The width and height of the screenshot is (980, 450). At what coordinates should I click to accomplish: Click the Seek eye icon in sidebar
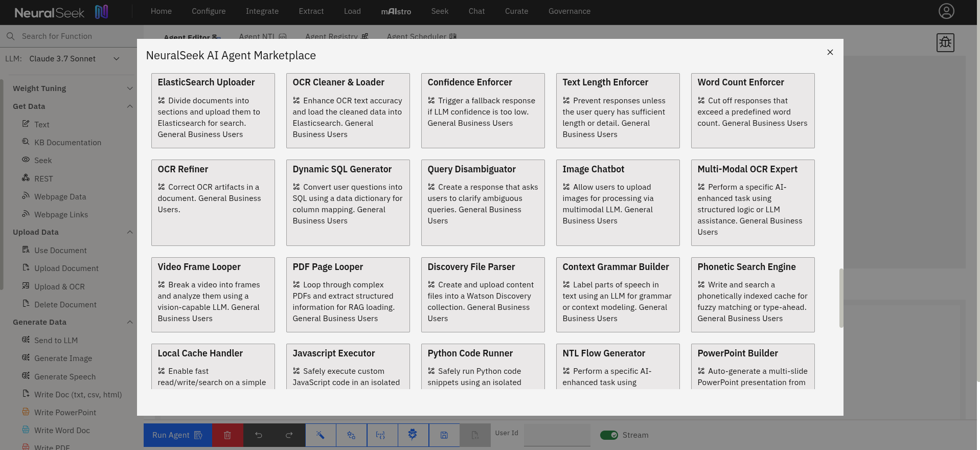[x=26, y=160]
